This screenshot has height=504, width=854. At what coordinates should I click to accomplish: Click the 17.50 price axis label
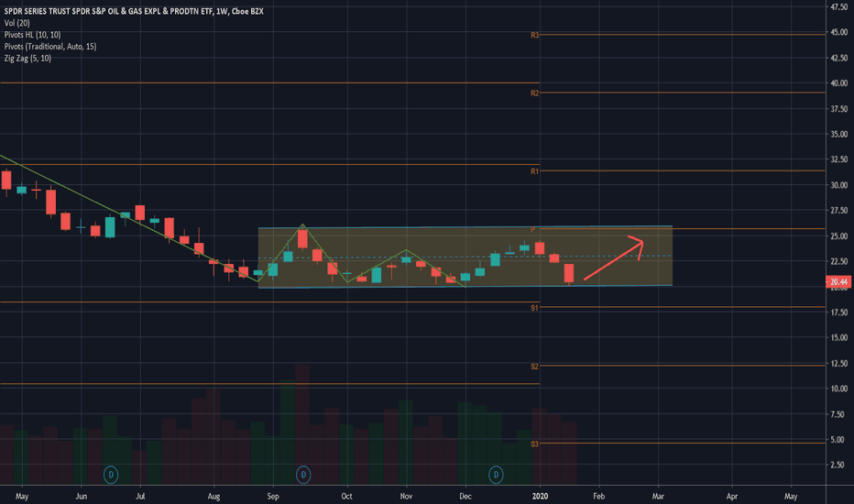(838, 312)
